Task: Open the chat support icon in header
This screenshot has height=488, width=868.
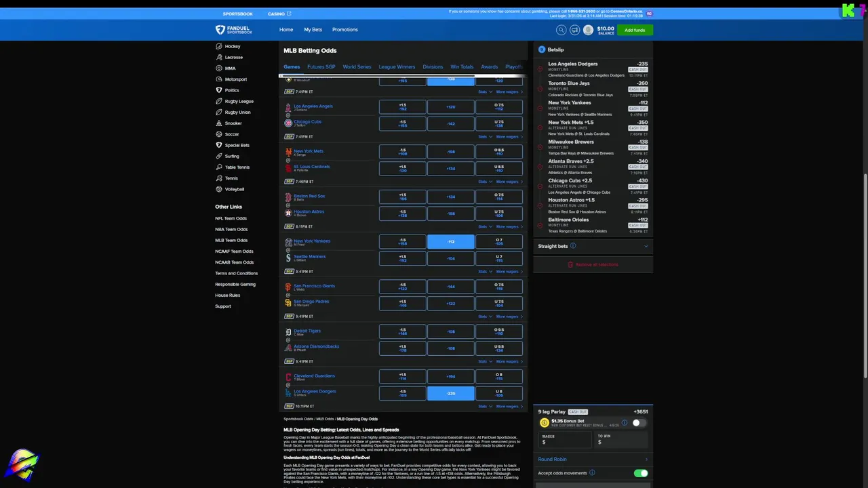Action: [x=574, y=30]
